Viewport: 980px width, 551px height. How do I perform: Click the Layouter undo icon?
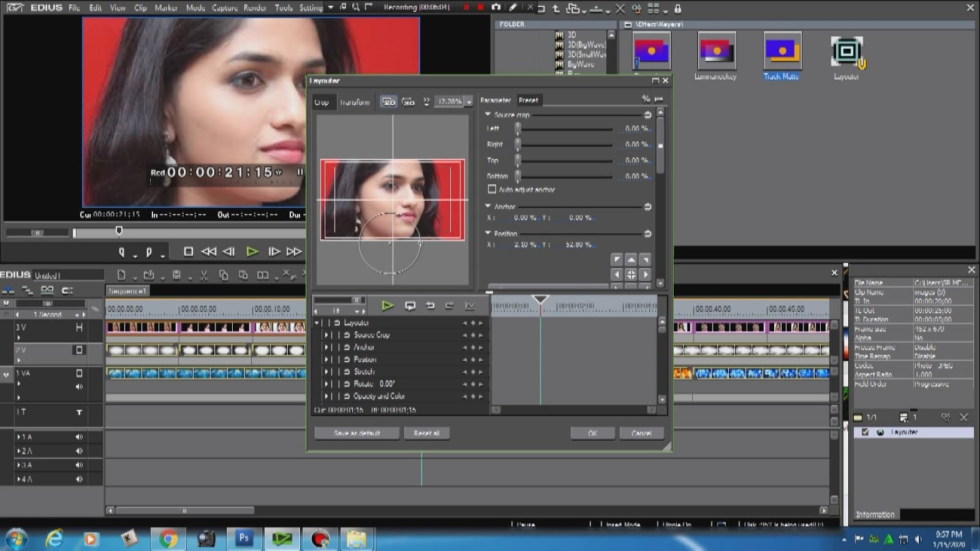pyautogui.click(x=430, y=305)
